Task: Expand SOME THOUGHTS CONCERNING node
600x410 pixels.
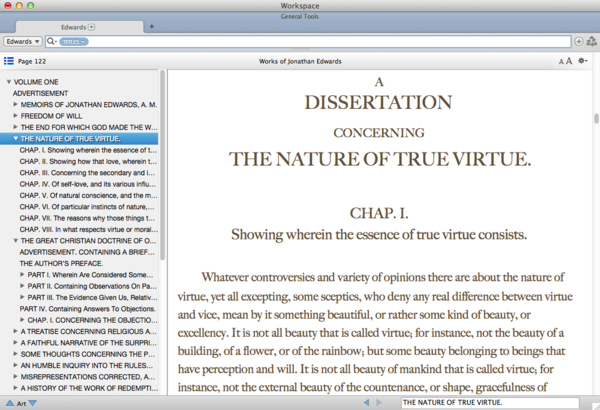Action: tap(15, 354)
